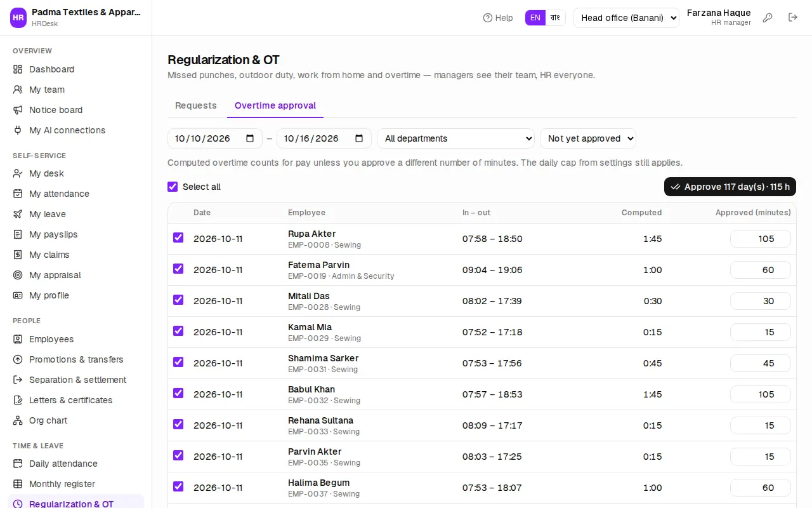
Task: Open the end date calendar picker
Action: point(359,138)
